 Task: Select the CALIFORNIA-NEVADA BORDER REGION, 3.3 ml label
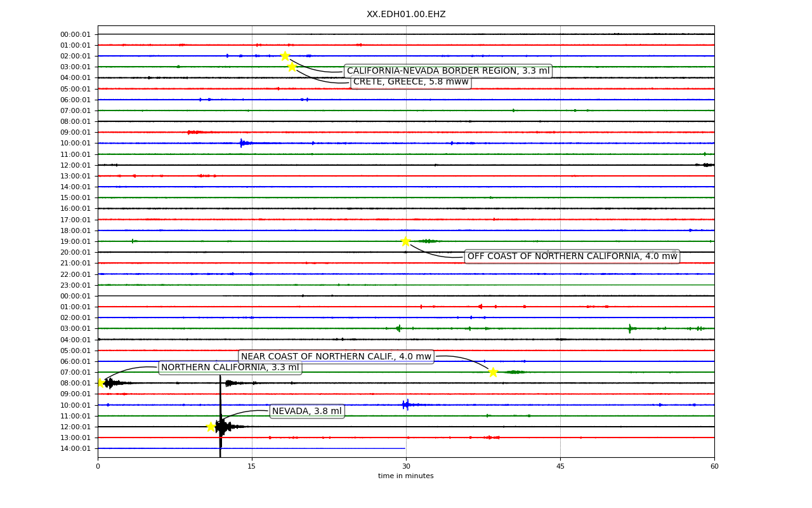(x=448, y=71)
